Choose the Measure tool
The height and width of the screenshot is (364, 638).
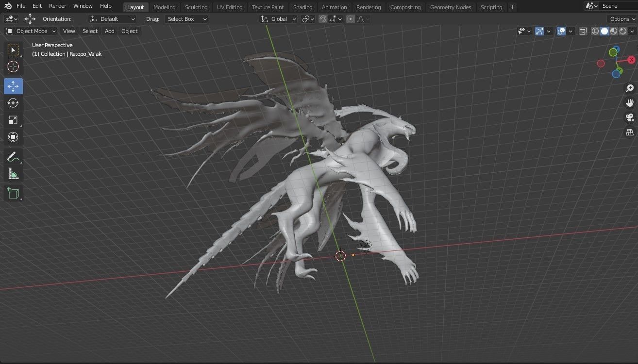click(13, 174)
